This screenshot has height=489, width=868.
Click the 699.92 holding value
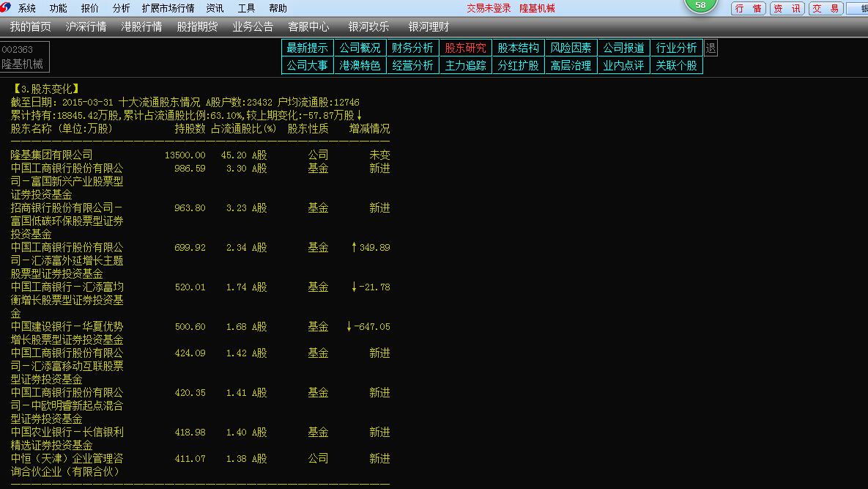pyautogui.click(x=190, y=248)
